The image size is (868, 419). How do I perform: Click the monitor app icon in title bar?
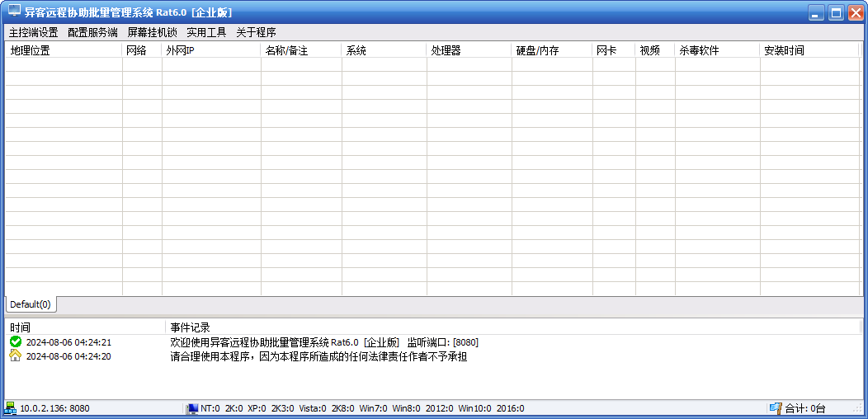(14, 12)
